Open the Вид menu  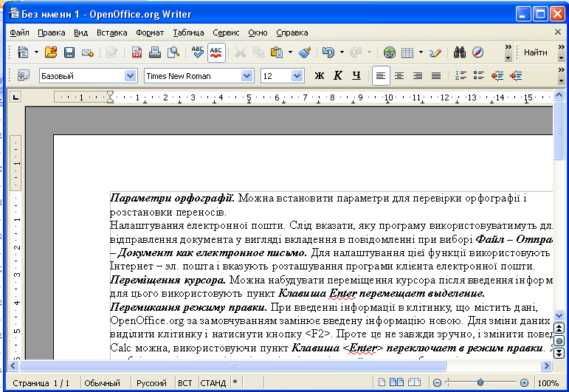tap(81, 32)
